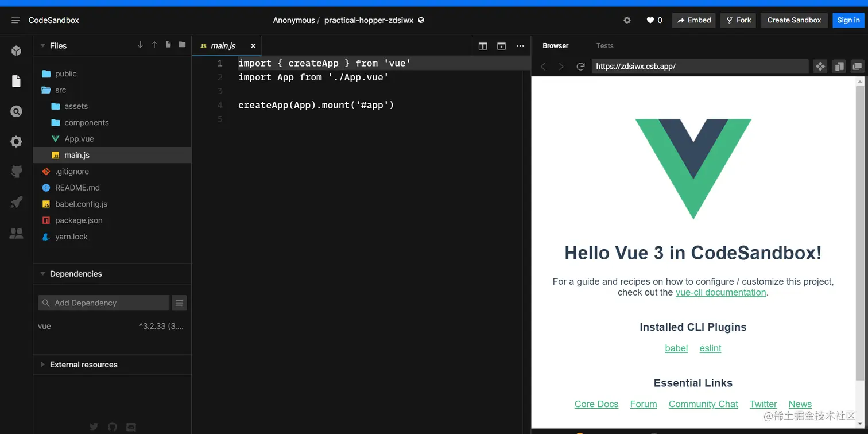
Task: Close the main.js editor tab
Action: 253,46
